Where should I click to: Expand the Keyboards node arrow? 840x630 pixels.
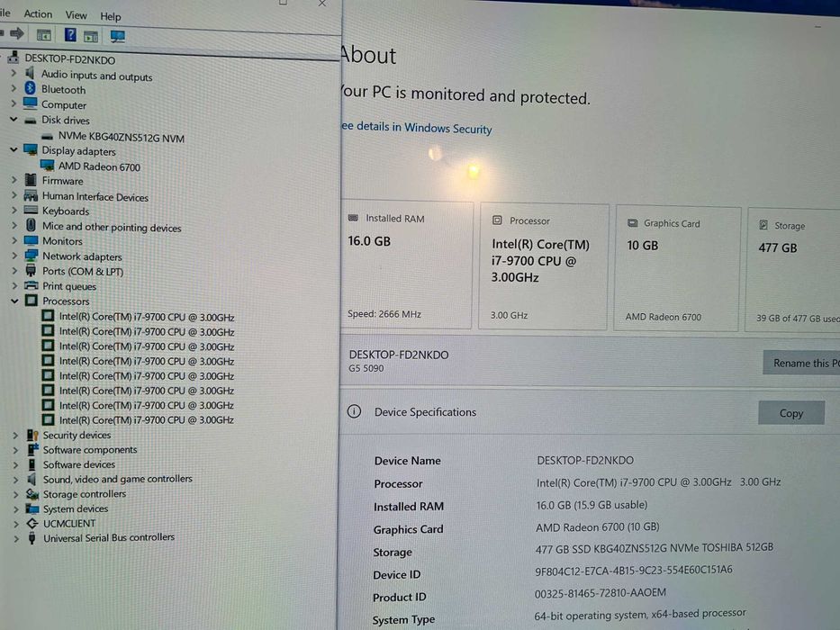14,211
